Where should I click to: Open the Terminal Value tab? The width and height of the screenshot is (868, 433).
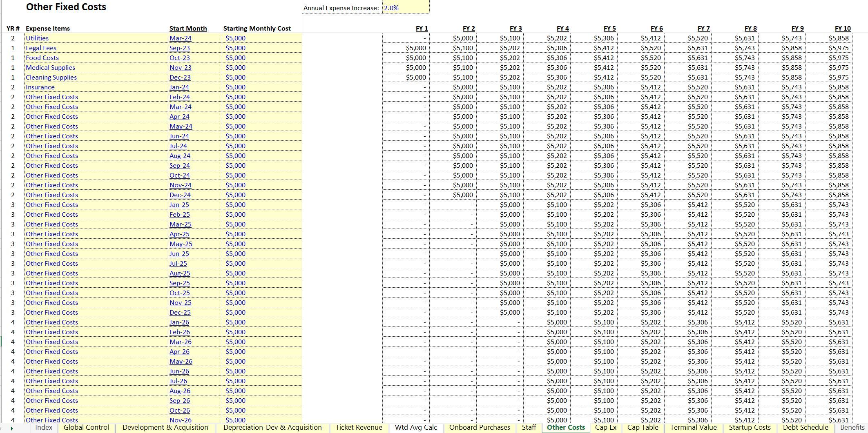coord(694,427)
